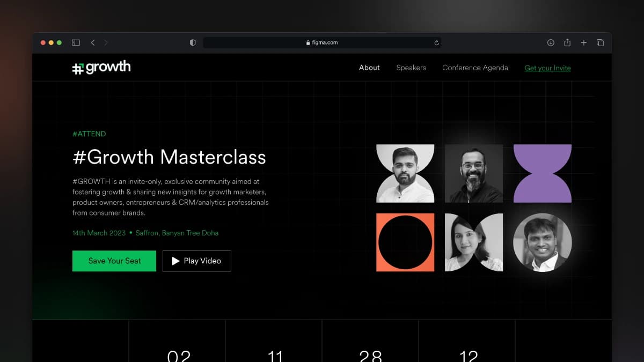Click the Get your Invite link
This screenshot has height=362, width=644.
547,68
